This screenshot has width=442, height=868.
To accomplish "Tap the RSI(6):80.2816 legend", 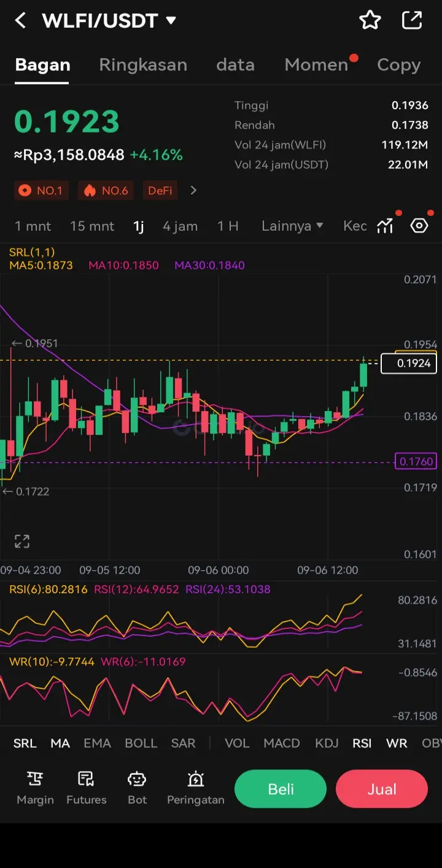I will pyautogui.click(x=48, y=590).
